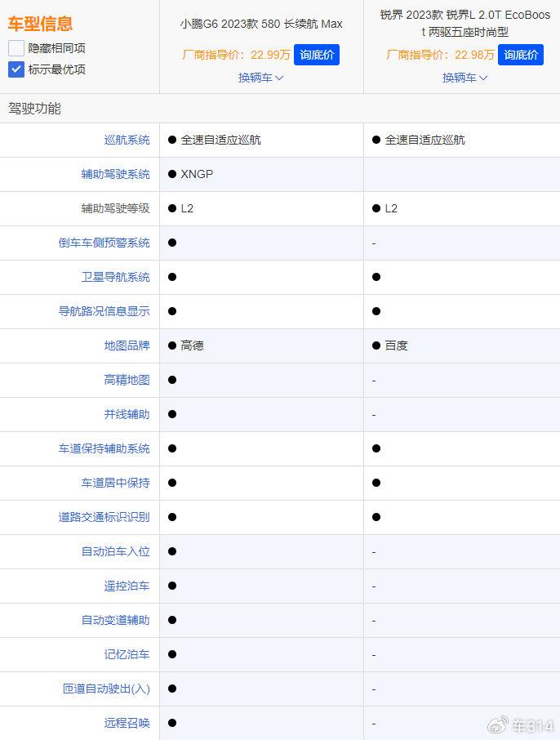Open the 车道居中保持 link

116,483
